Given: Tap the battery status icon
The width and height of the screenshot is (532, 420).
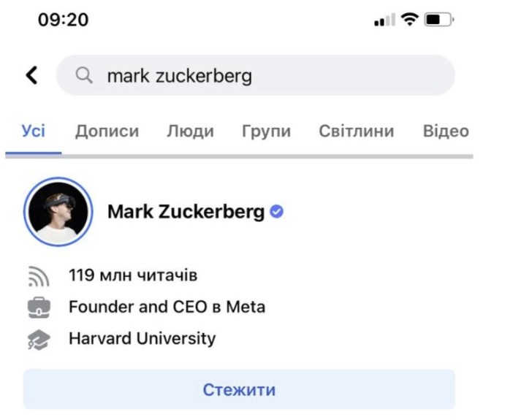Looking at the screenshot, I should [x=440, y=21].
